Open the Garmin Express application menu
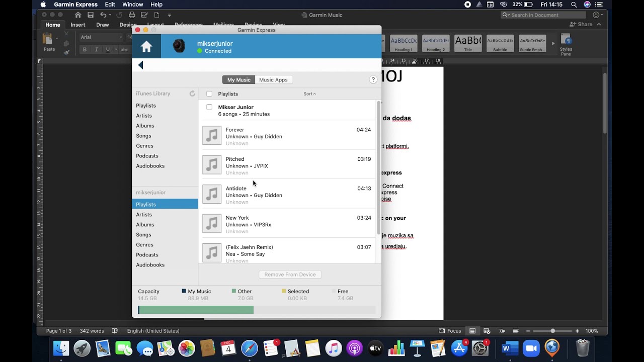Viewport: 644px width, 362px height. 76,5
